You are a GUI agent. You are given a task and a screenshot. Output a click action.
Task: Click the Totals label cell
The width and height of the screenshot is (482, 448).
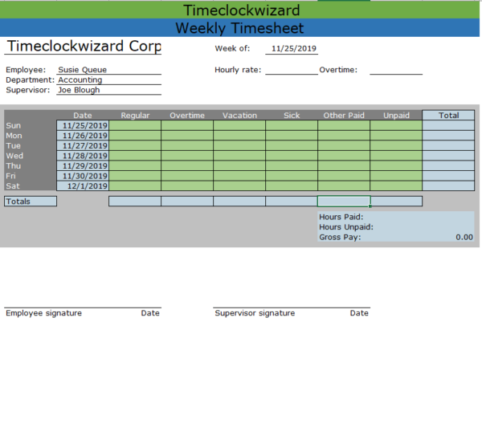click(31, 202)
